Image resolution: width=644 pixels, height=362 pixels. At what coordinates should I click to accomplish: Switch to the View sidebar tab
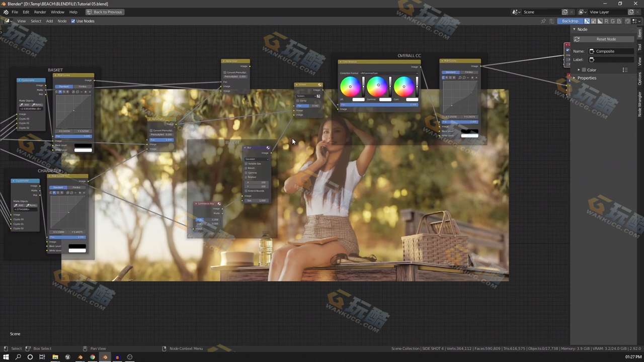coord(640,61)
